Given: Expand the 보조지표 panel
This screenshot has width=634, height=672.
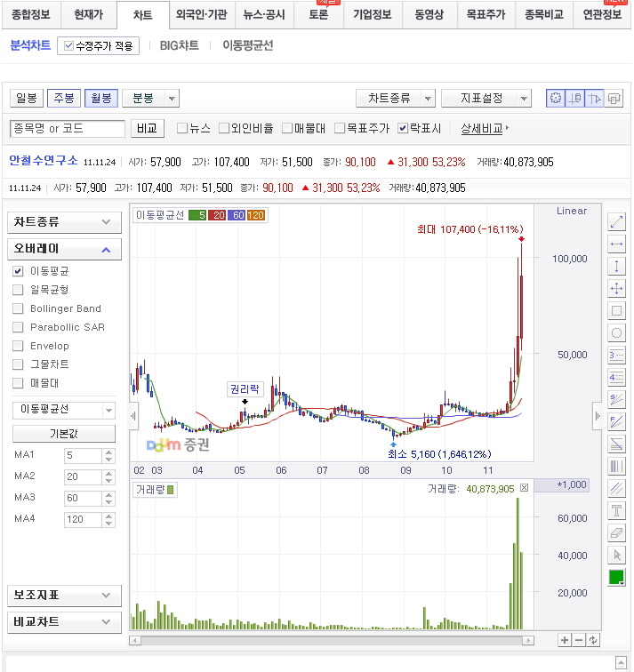Looking at the screenshot, I should [64, 595].
